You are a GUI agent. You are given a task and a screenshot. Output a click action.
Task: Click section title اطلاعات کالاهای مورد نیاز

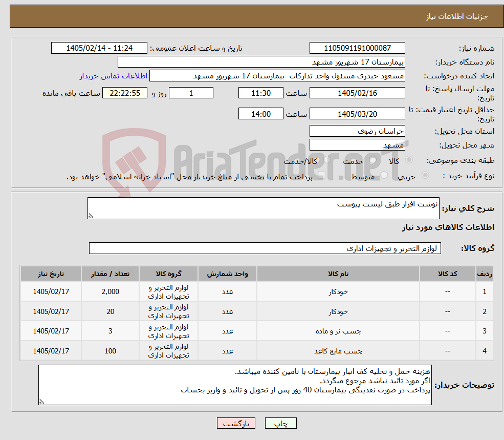tap(448, 227)
